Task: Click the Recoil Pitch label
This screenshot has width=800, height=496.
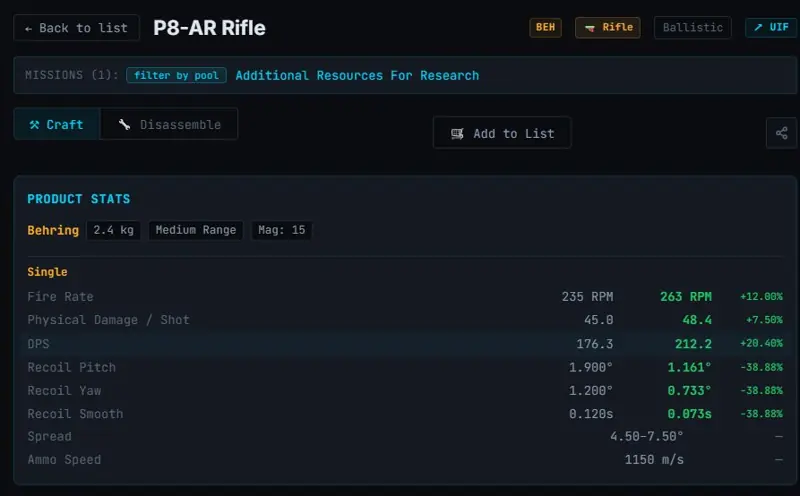Action: click(71, 367)
